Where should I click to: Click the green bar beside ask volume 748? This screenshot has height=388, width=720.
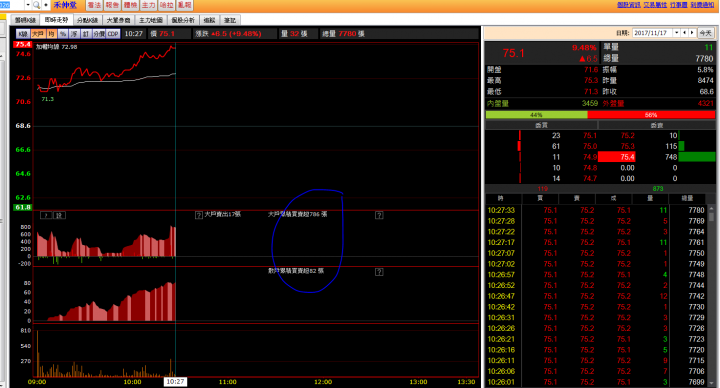[x=697, y=157]
